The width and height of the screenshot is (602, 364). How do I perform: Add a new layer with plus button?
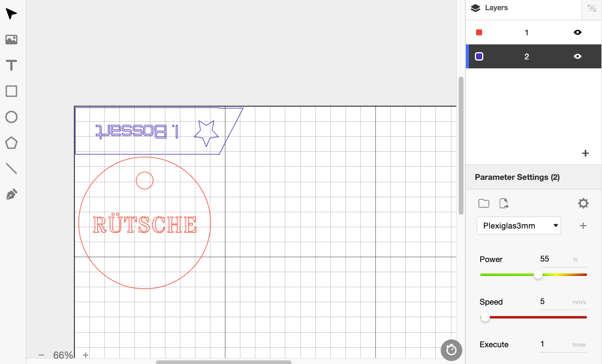585,153
